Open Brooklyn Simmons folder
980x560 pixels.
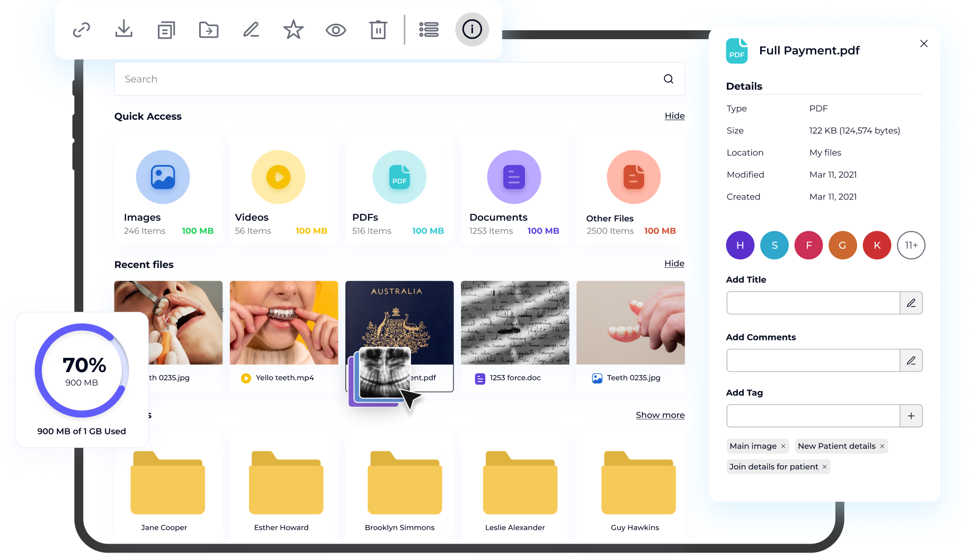pos(405,483)
